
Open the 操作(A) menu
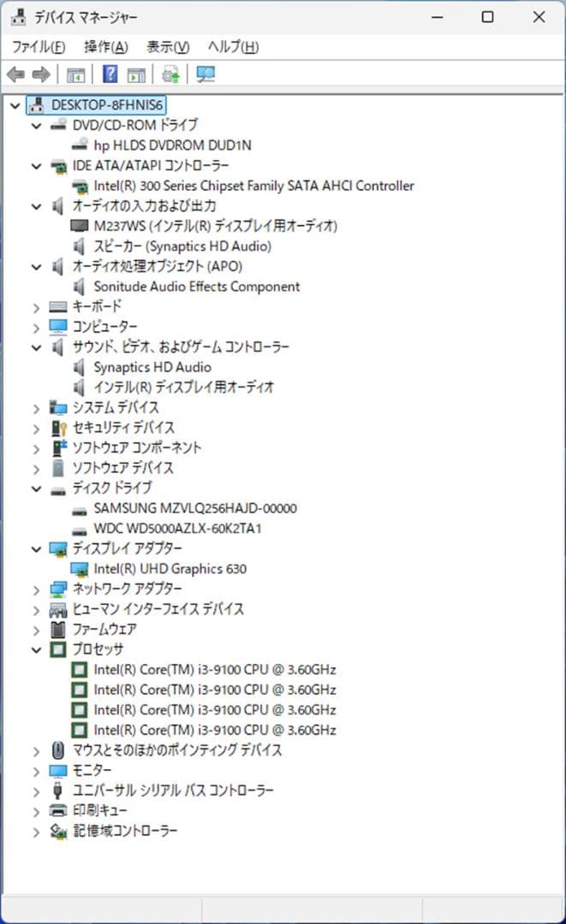point(106,46)
